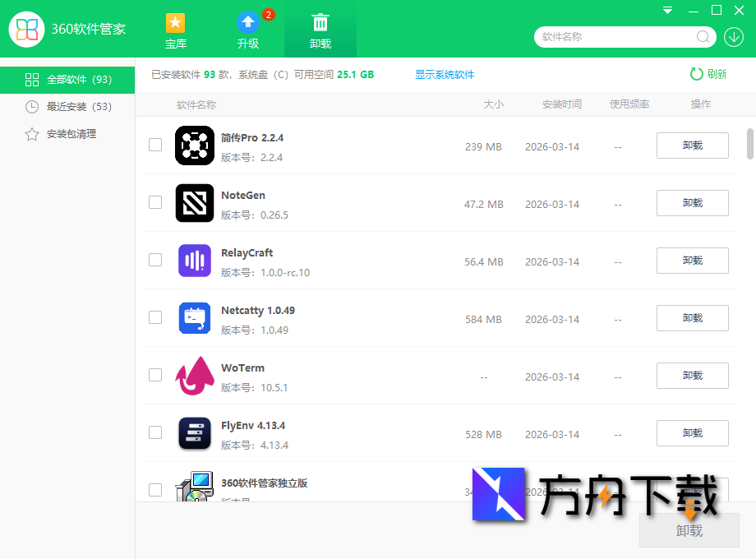Click the RelayCraft application icon
The height and width of the screenshot is (559, 756).
pyautogui.click(x=195, y=261)
